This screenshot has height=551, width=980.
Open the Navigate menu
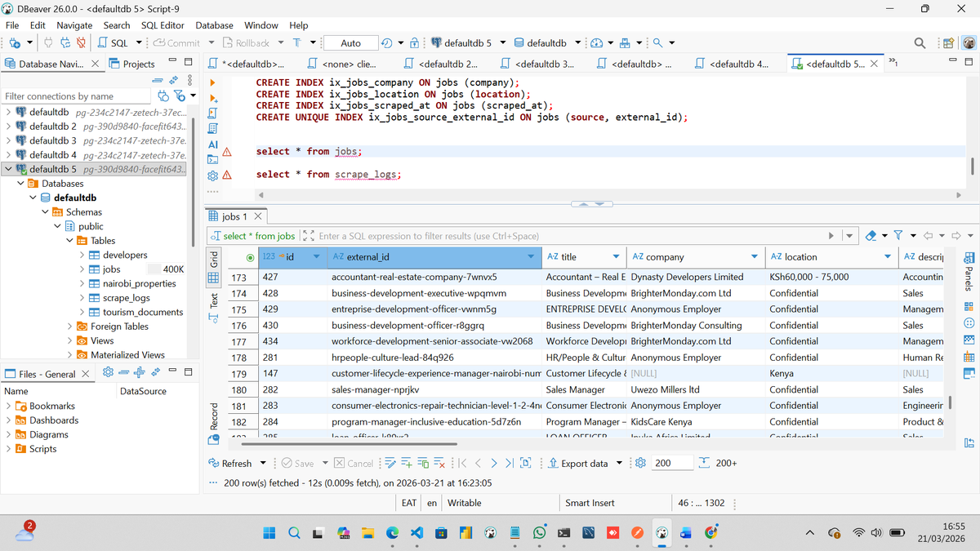point(74,25)
